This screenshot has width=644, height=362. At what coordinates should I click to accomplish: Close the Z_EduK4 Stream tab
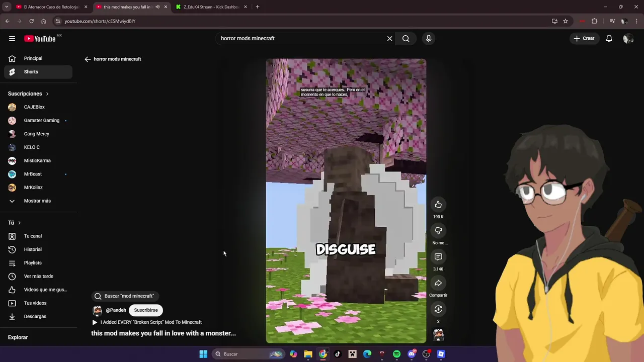coord(246,7)
